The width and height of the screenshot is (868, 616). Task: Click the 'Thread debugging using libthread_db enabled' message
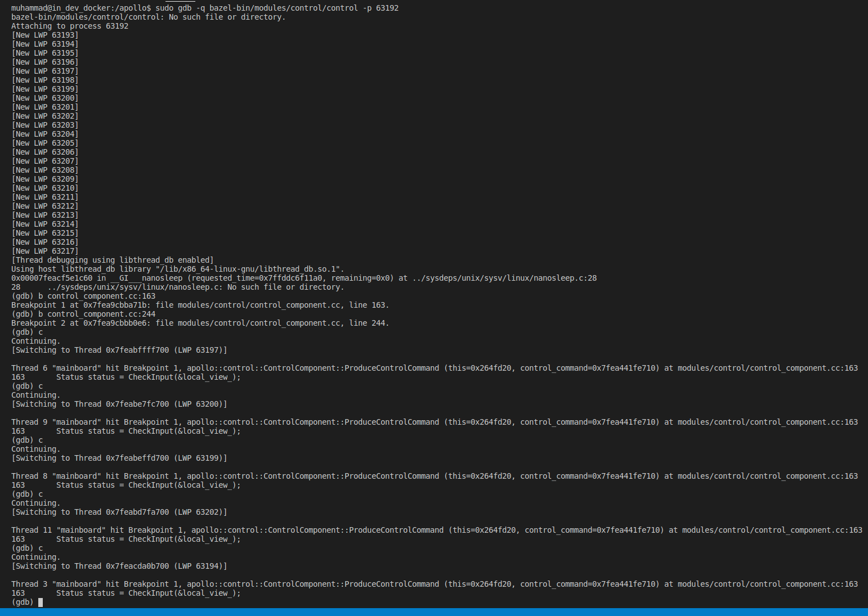pyautogui.click(x=111, y=260)
